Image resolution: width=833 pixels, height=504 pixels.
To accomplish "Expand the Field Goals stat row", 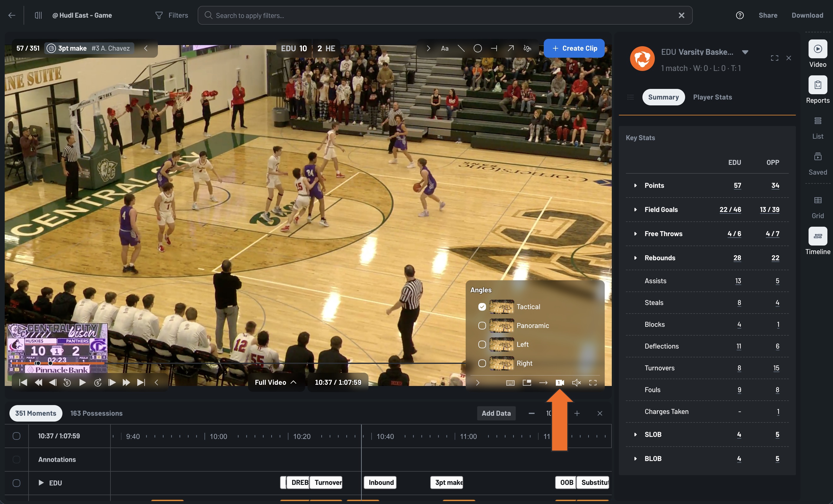I will pyautogui.click(x=636, y=210).
